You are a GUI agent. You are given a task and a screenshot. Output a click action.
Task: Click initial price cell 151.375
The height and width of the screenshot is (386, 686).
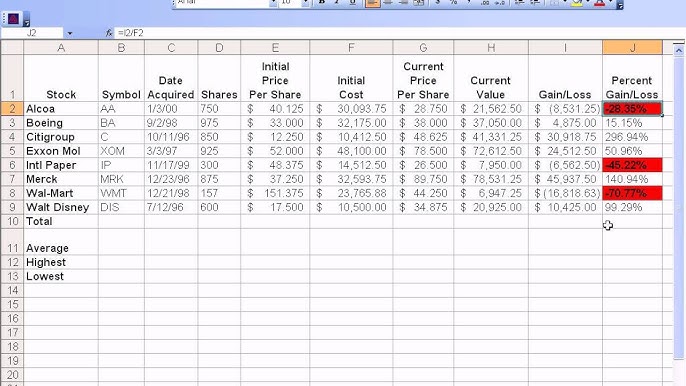pos(275,193)
